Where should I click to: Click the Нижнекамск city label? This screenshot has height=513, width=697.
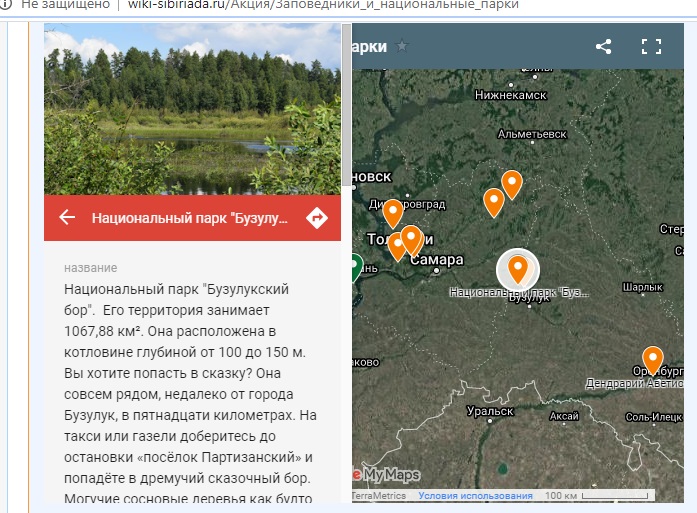click(510, 95)
